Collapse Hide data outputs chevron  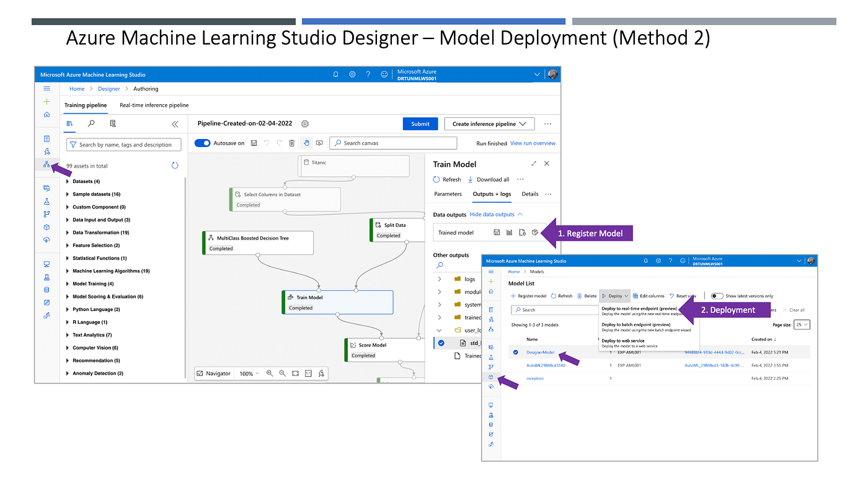[x=520, y=214]
